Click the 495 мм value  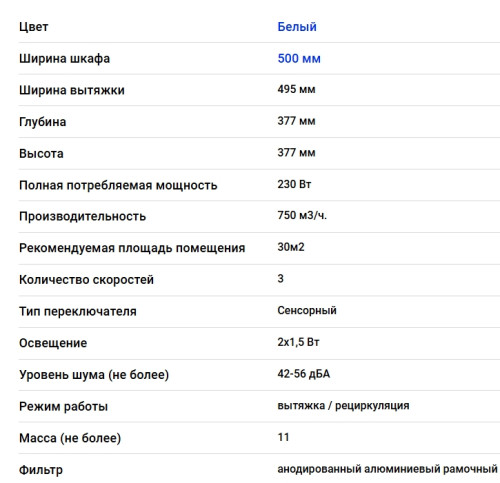click(x=296, y=89)
